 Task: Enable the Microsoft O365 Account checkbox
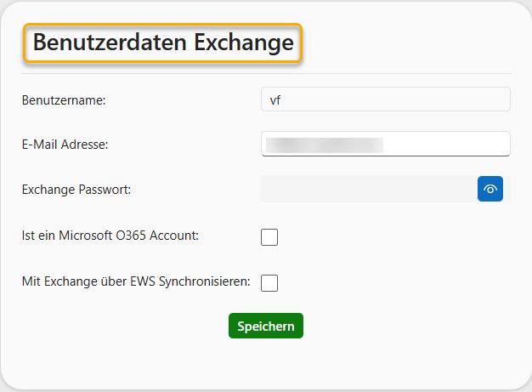click(269, 237)
